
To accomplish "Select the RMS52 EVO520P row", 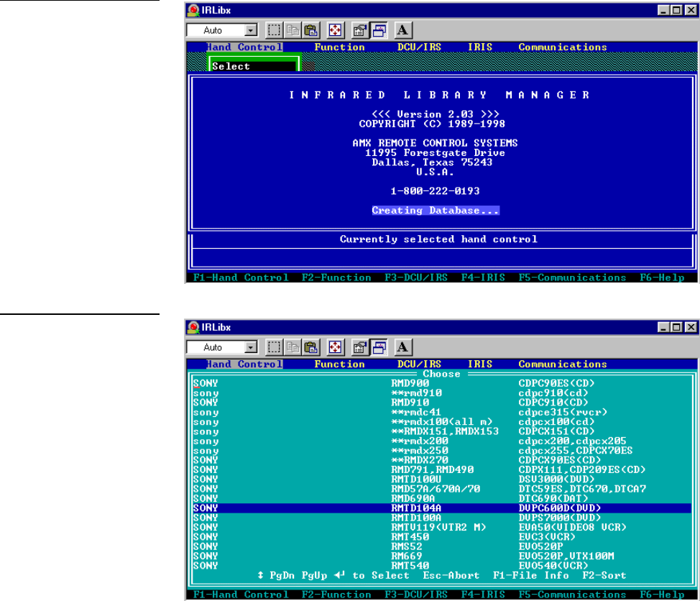I will tap(441, 546).
